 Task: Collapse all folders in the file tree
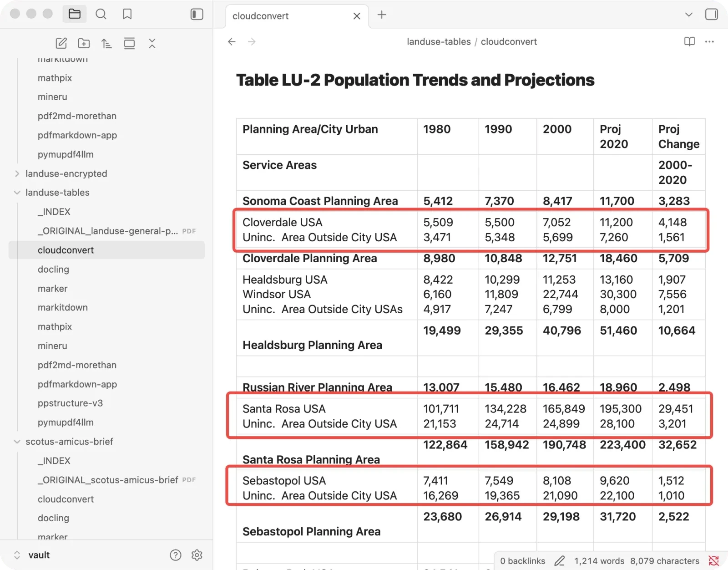pyautogui.click(x=152, y=43)
